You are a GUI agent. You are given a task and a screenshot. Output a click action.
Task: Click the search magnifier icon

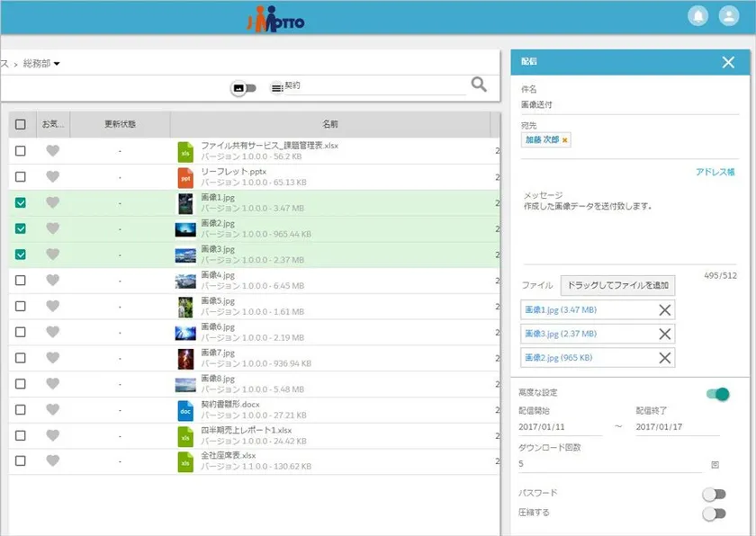tap(479, 85)
